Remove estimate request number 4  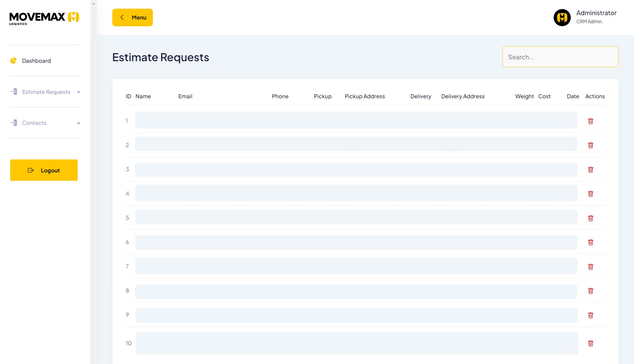pyautogui.click(x=590, y=194)
